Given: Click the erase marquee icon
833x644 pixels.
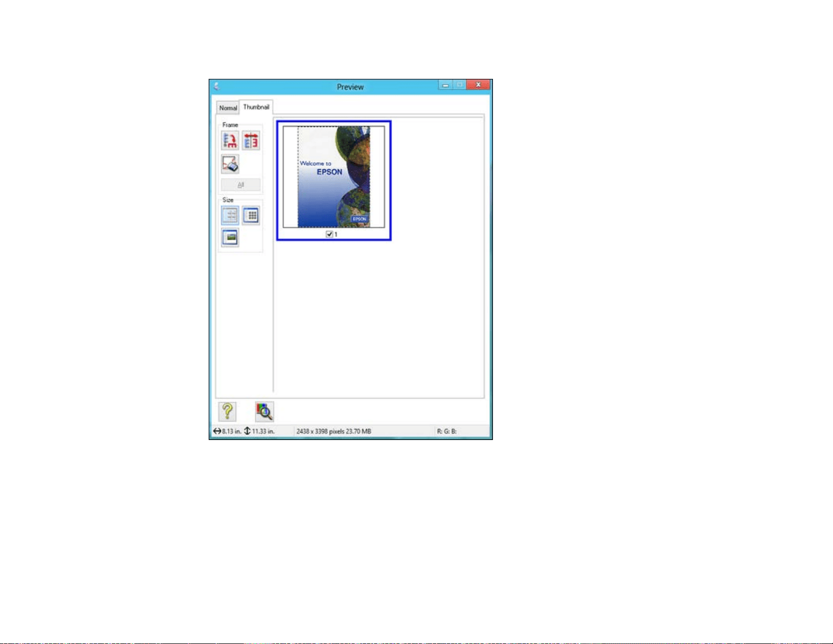Looking at the screenshot, I should click(230, 164).
